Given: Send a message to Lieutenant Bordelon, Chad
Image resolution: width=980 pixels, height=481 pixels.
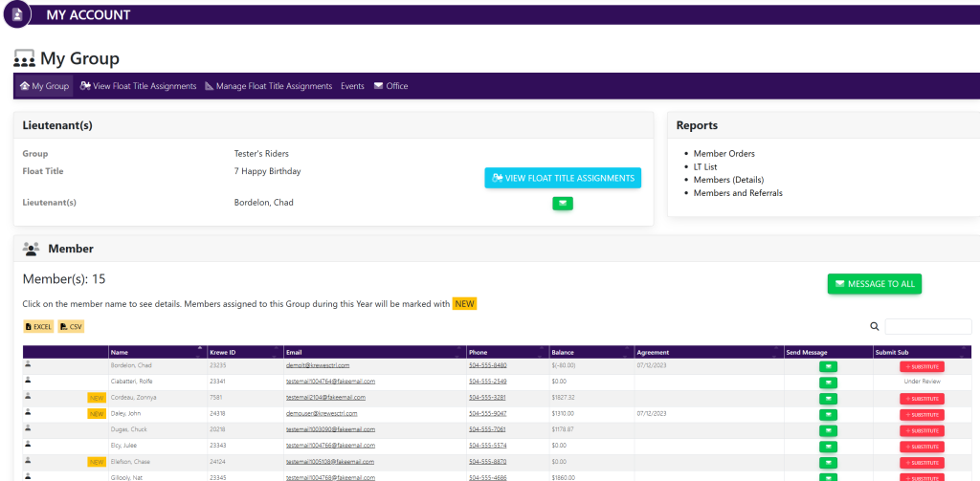Looking at the screenshot, I should 563,203.
